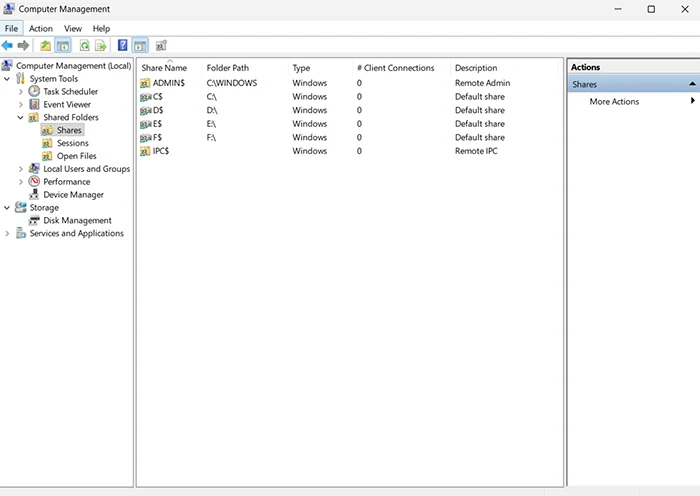Click Windows type in F$ row

[x=309, y=138]
